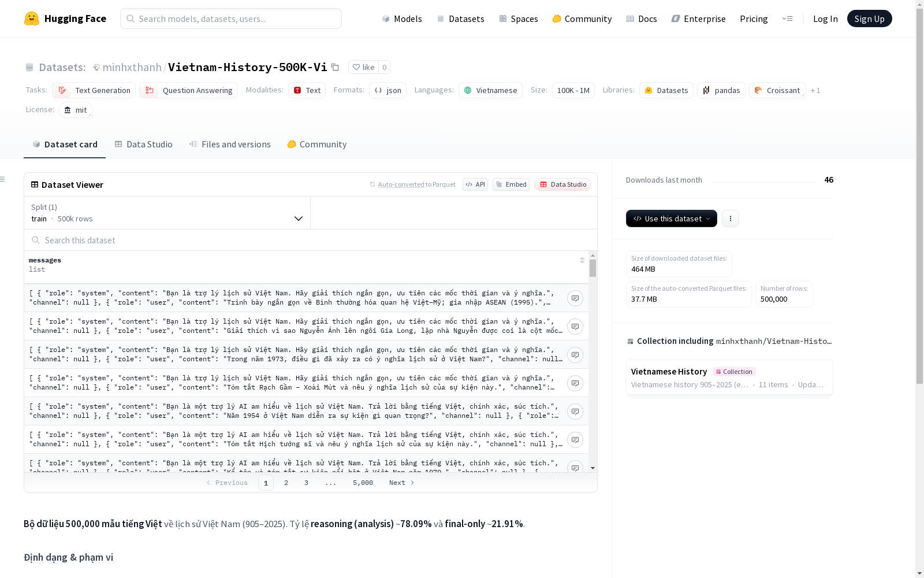924x578 pixels.
Task: Open the Vietnamese History collection card
Action: coord(729,377)
